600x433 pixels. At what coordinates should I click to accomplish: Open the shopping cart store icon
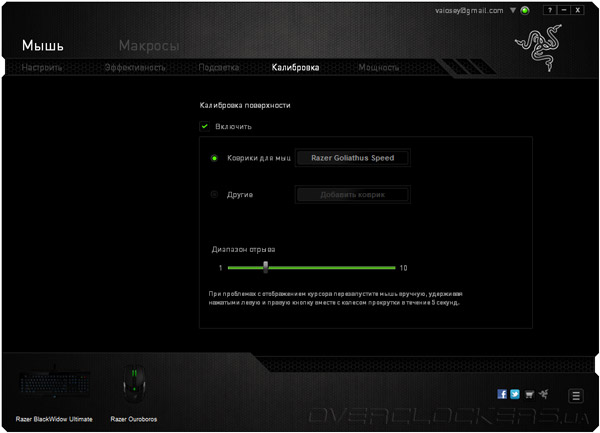pos(529,394)
